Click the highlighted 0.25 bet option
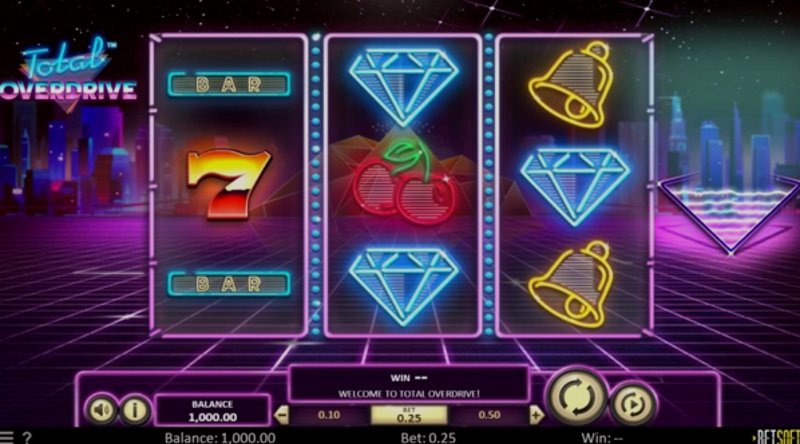The width and height of the screenshot is (800, 444). tap(409, 415)
